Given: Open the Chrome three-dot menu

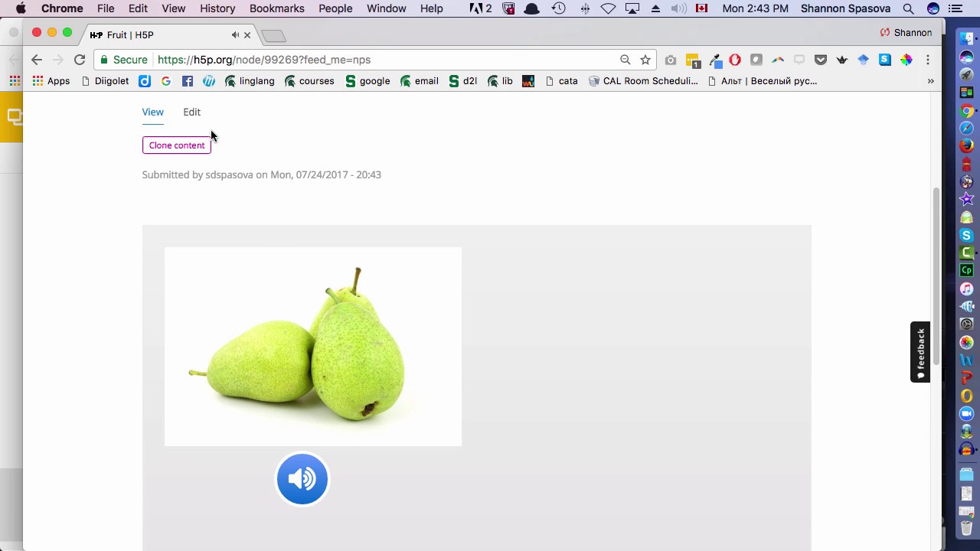Looking at the screenshot, I should coord(927,60).
